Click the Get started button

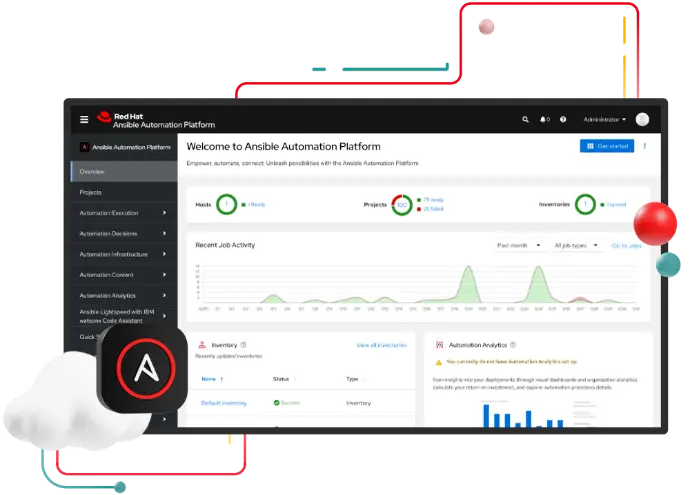pyautogui.click(x=607, y=146)
